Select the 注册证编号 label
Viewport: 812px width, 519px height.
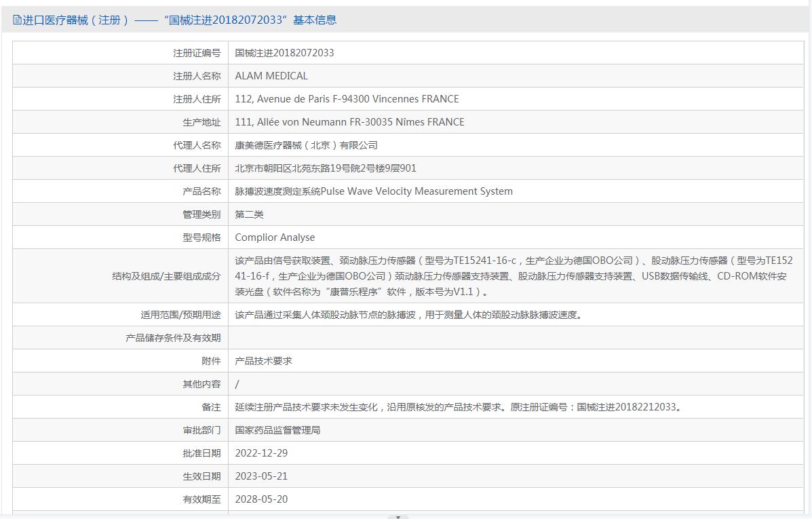point(197,53)
